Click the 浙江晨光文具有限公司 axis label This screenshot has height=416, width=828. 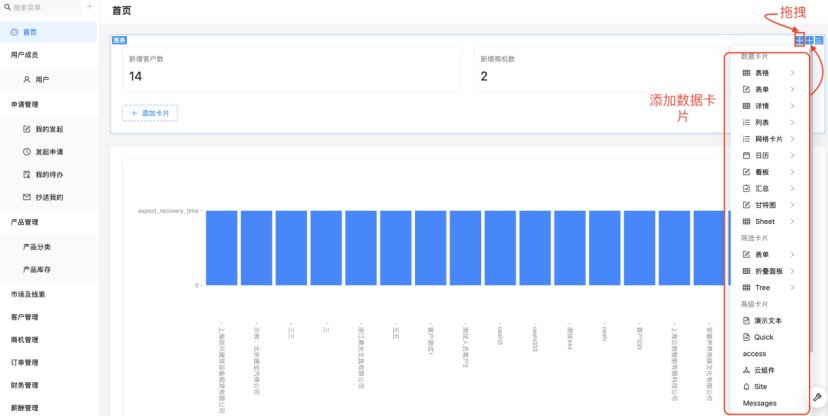pos(361,356)
